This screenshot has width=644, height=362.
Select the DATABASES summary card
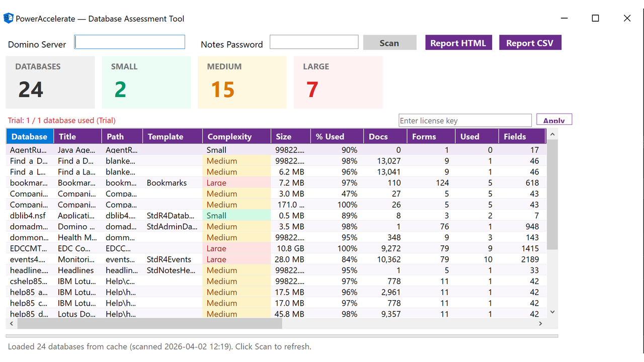click(50, 82)
